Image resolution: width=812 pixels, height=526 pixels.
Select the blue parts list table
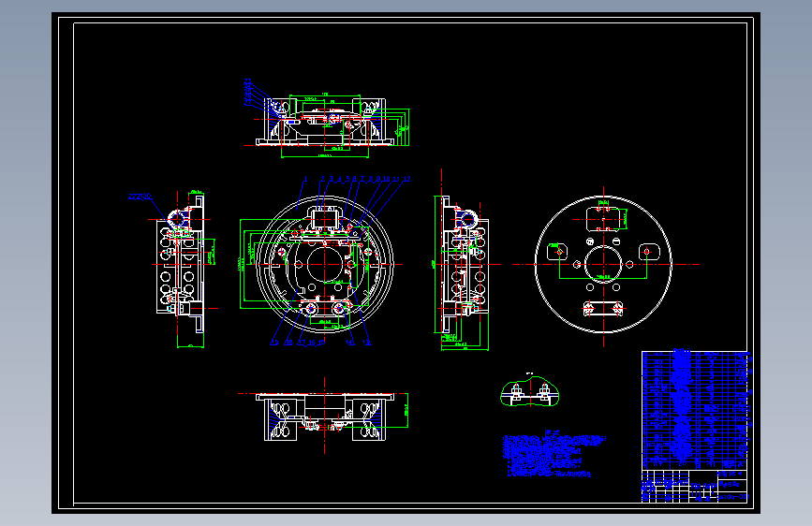click(696, 410)
